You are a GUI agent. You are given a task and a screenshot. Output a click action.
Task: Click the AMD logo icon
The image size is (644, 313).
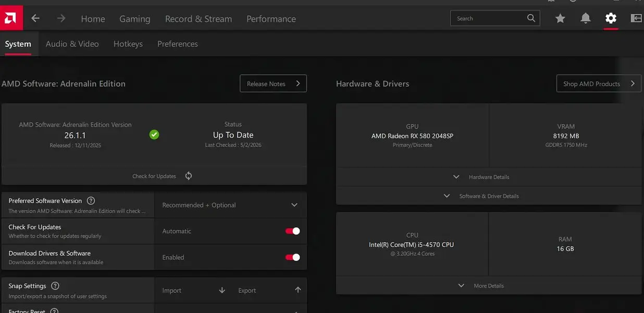[11, 18]
